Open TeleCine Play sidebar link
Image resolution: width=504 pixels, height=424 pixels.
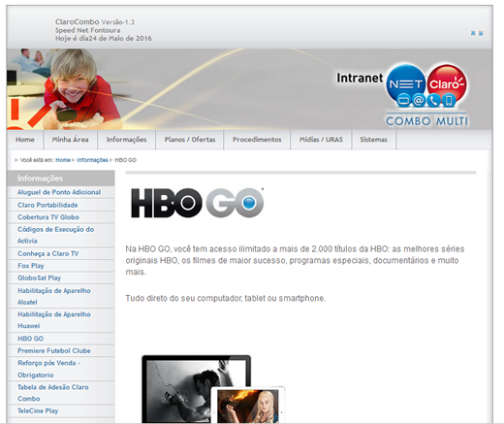click(x=38, y=410)
